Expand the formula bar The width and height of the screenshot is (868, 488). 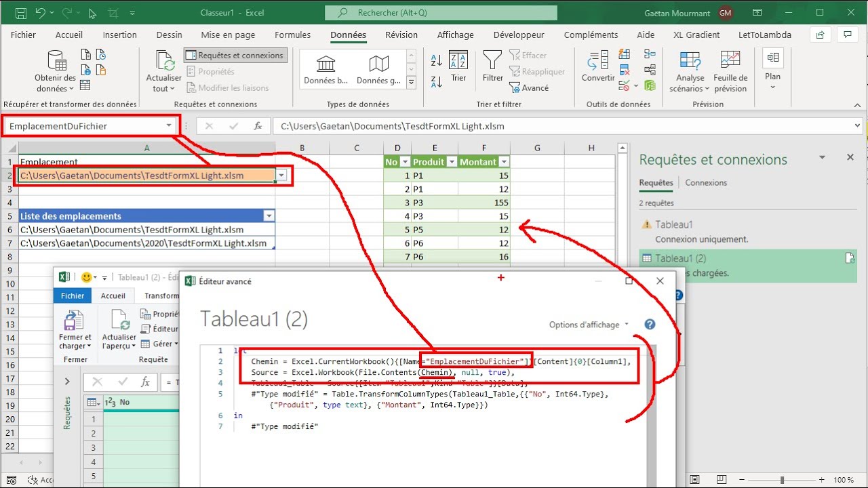coord(858,126)
